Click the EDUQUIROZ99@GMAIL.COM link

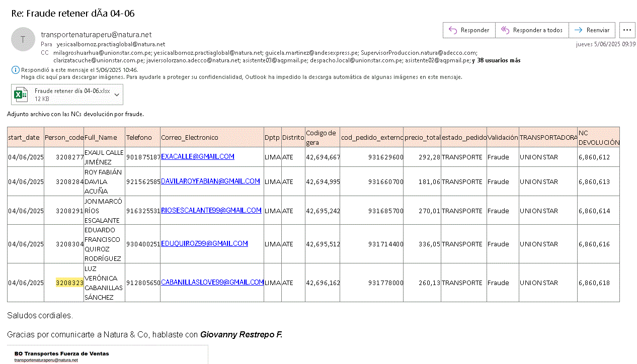click(204, 244)
